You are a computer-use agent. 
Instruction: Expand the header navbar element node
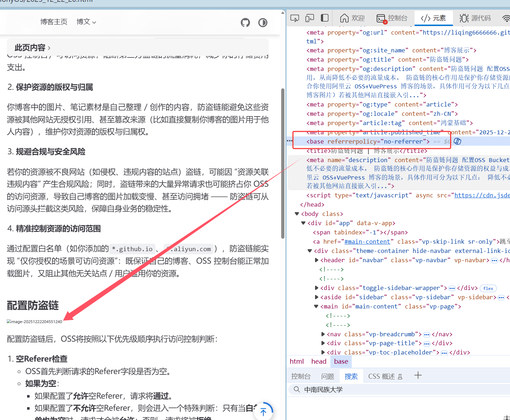[316, 260]
